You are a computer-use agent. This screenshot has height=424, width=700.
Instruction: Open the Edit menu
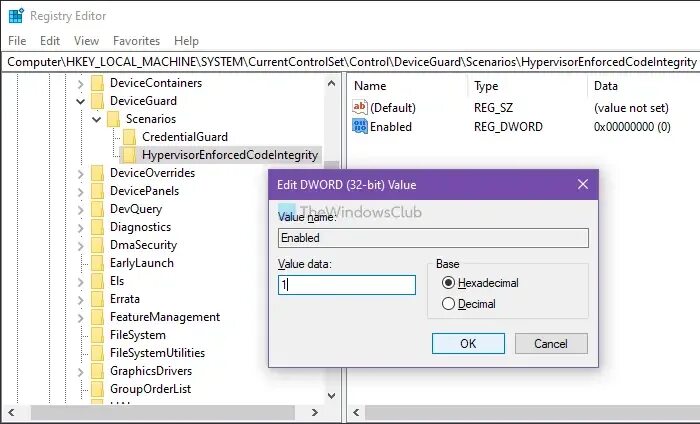[x=50, y=41]
